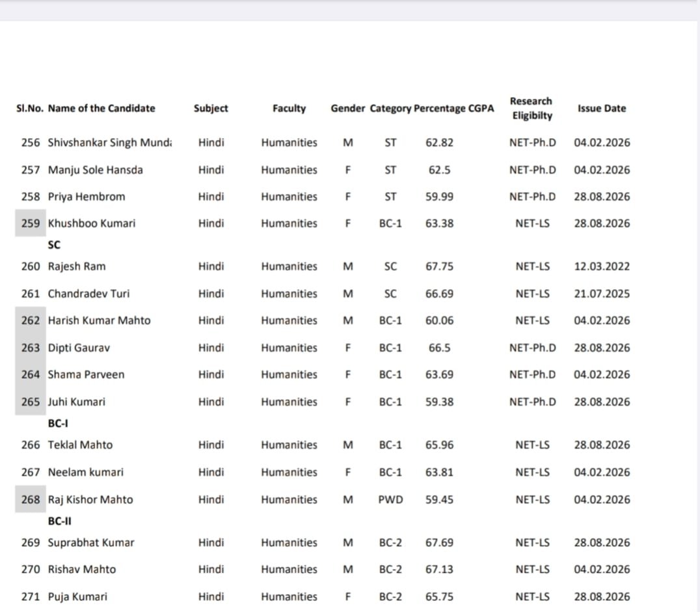Screen dimensions: 700x612
Task: Click the BC-II section heading
Action: point(59,521)
